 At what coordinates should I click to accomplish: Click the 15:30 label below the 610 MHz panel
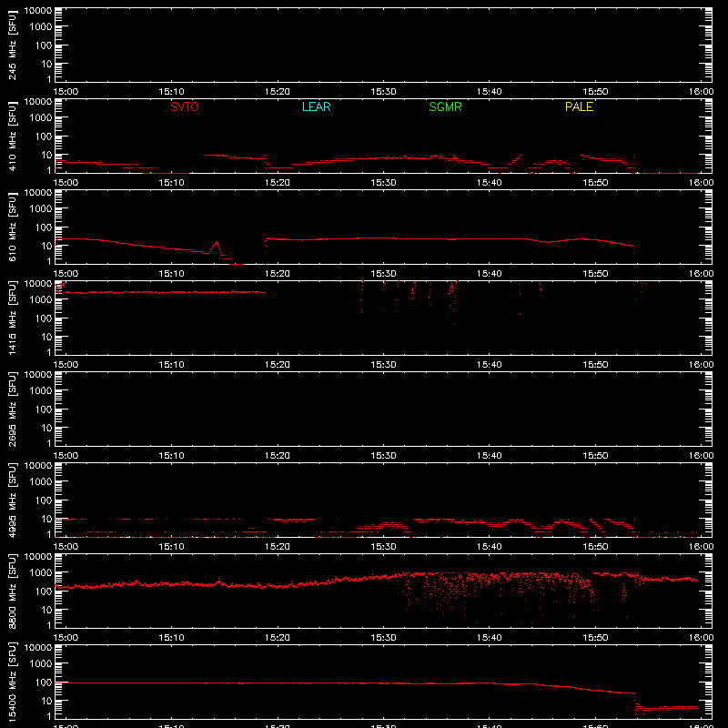point(383,274)
